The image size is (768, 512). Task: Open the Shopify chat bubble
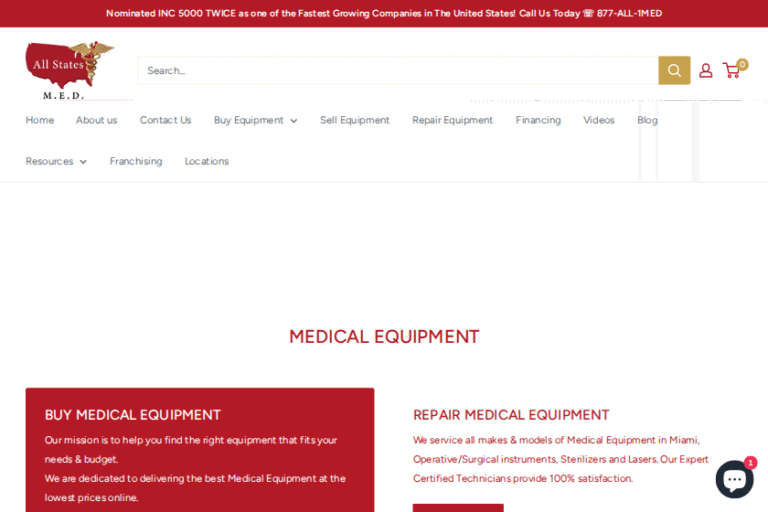[734, 479]
